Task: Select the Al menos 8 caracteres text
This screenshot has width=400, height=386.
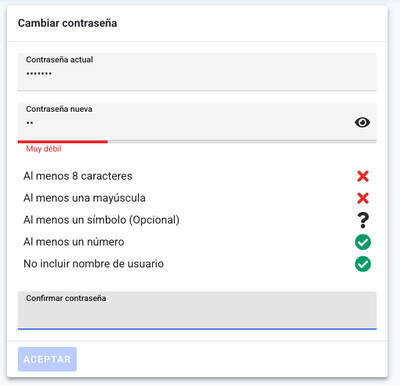Action: [x=78, y=176]
